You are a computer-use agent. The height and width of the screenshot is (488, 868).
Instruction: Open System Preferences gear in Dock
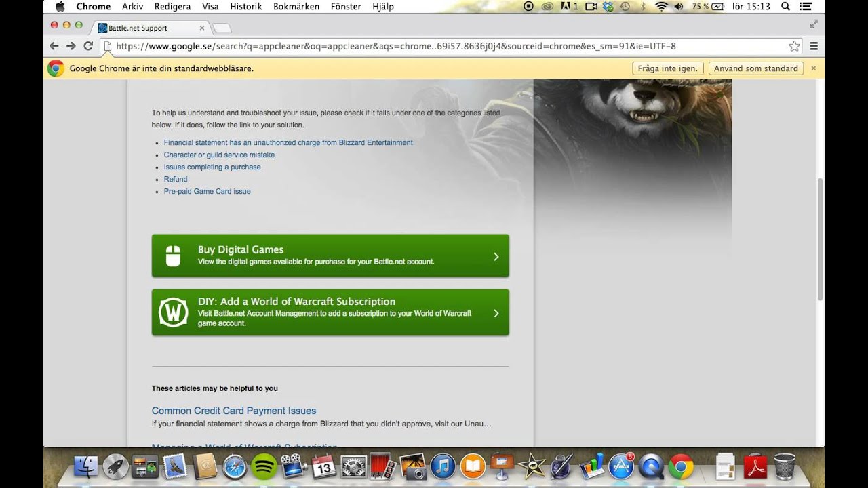click(x=353, y=467)
